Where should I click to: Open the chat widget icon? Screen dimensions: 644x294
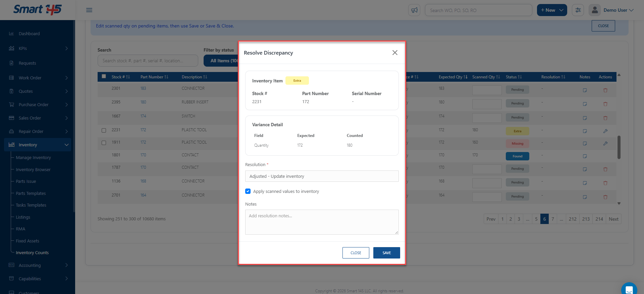point(629,289)
